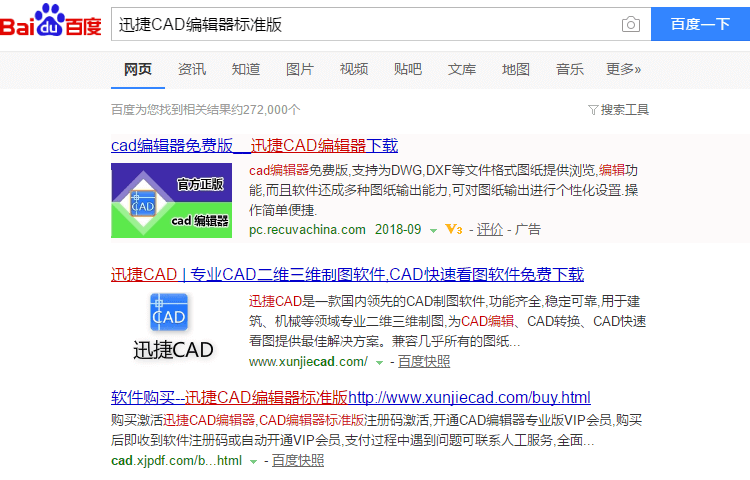
Task: Open 百度快照 for cad.xjpdf.com result
Action: (298, 460)
